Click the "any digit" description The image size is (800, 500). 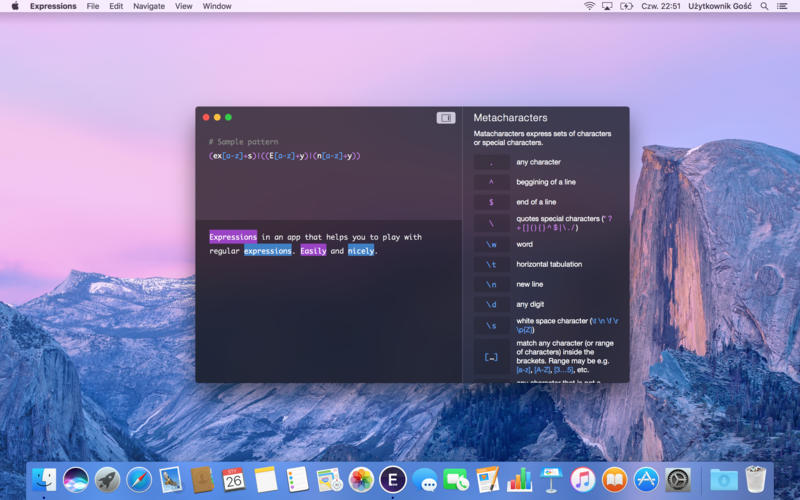pos(530,304)
